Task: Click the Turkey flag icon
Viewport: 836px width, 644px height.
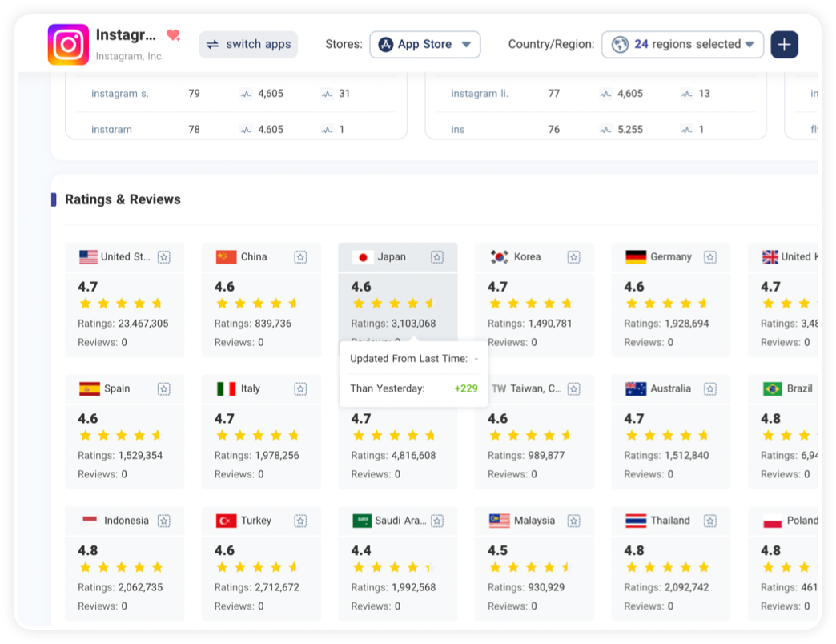Action: 226,521
